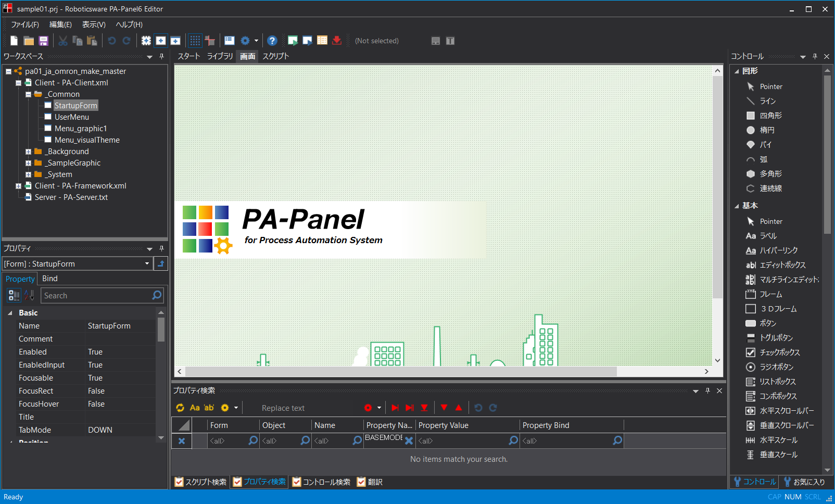
Task: Clear the BASEMODE property name filter
Action: [409, 440]
